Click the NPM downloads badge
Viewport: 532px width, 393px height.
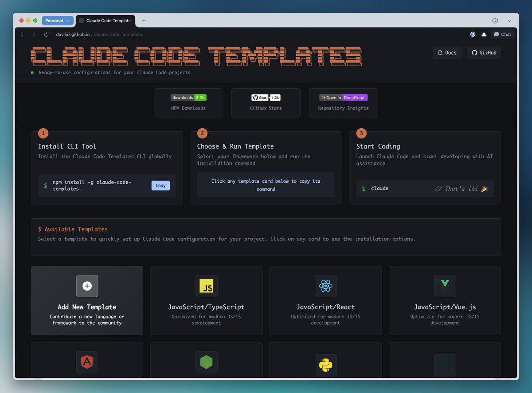click(x=188, y=98)
